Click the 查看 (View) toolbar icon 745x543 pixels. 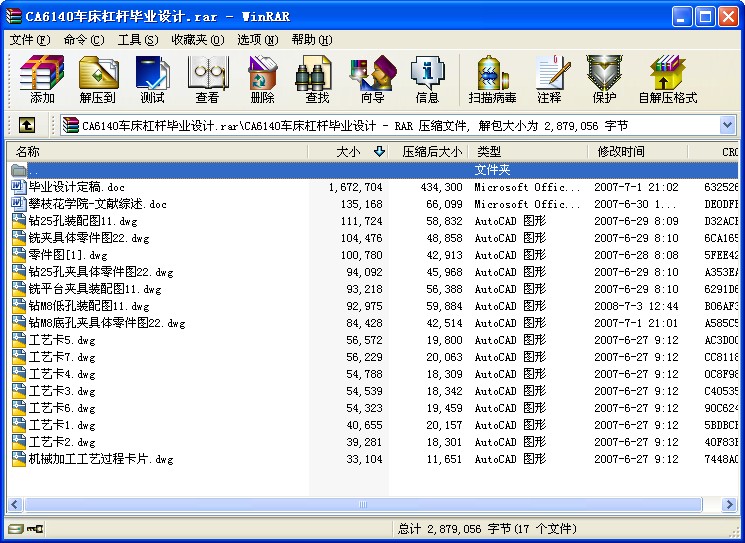click(x=208, y=73)
